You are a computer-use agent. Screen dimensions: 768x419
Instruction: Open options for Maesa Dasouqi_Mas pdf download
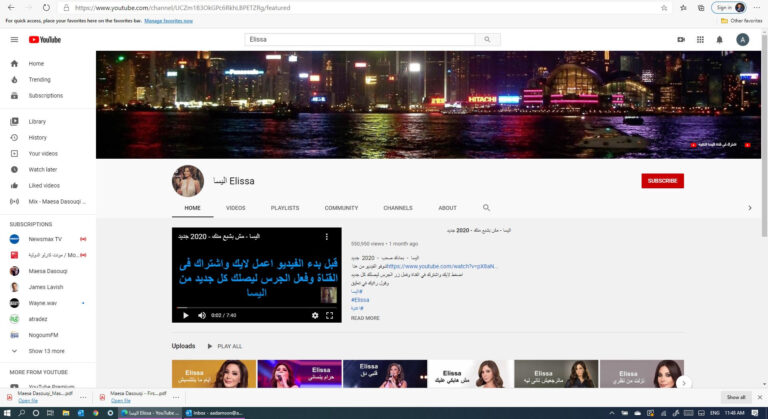coord(83,397)
